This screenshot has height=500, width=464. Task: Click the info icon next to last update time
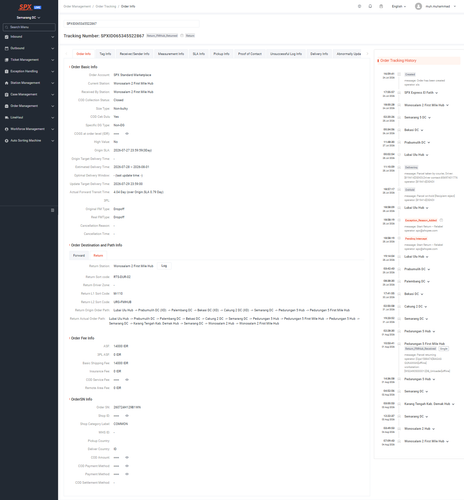tap(142, 175)
